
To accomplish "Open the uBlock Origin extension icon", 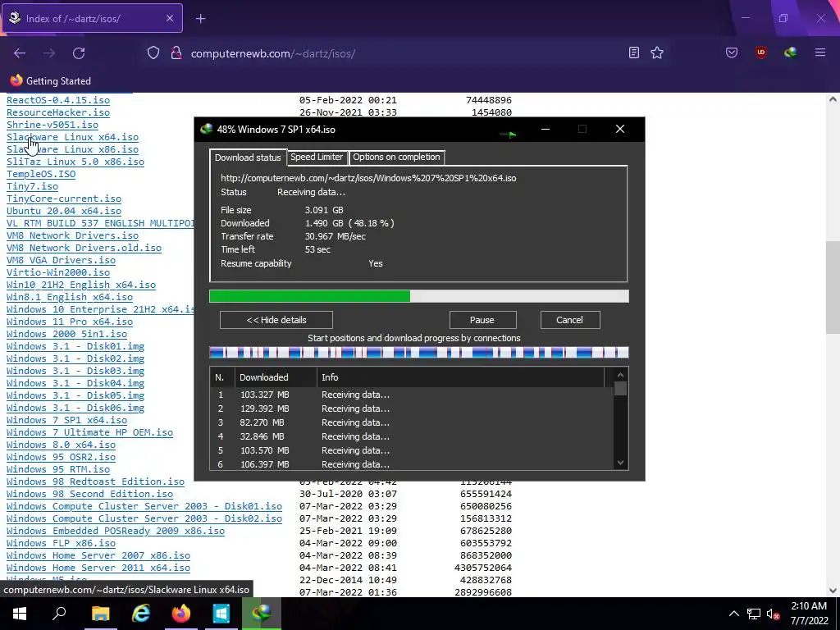I will click(x=760, y=52).
